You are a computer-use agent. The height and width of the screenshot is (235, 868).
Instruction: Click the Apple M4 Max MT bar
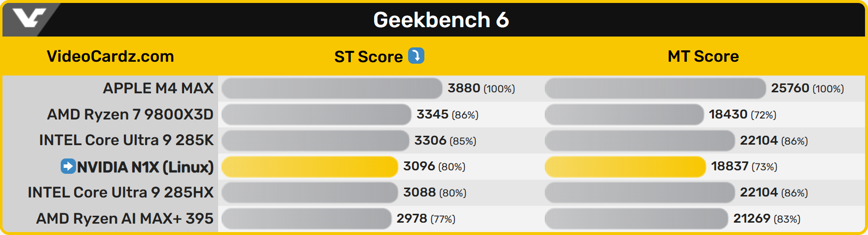(x=655, y=88)
